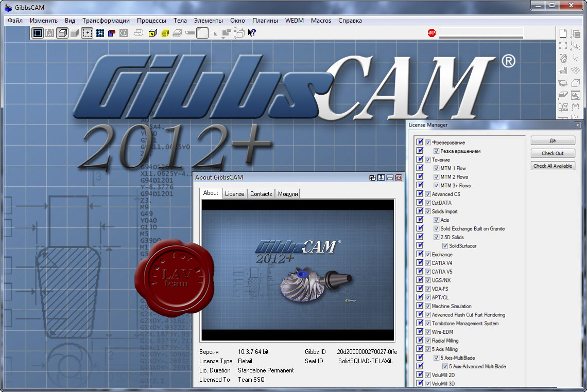Click the progress bar next to STOP
The width and height of the screenshot is (587, 392).
(x=481, y=33)
